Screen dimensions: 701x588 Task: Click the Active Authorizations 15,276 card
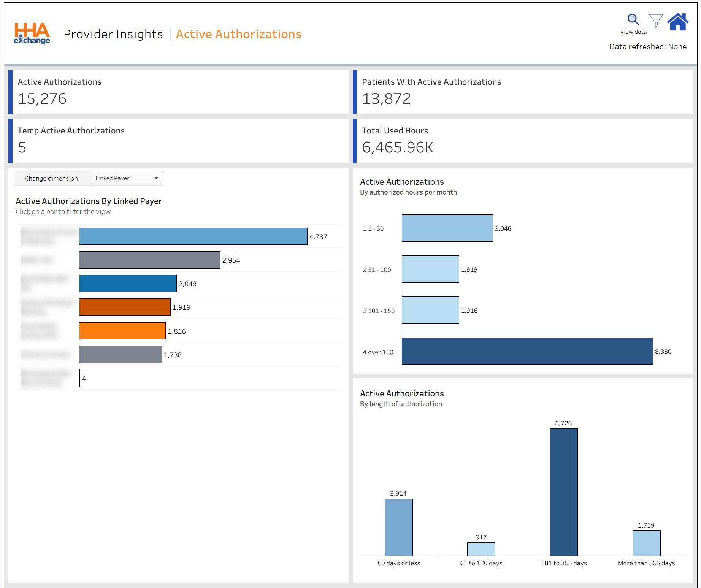point(179,92)
